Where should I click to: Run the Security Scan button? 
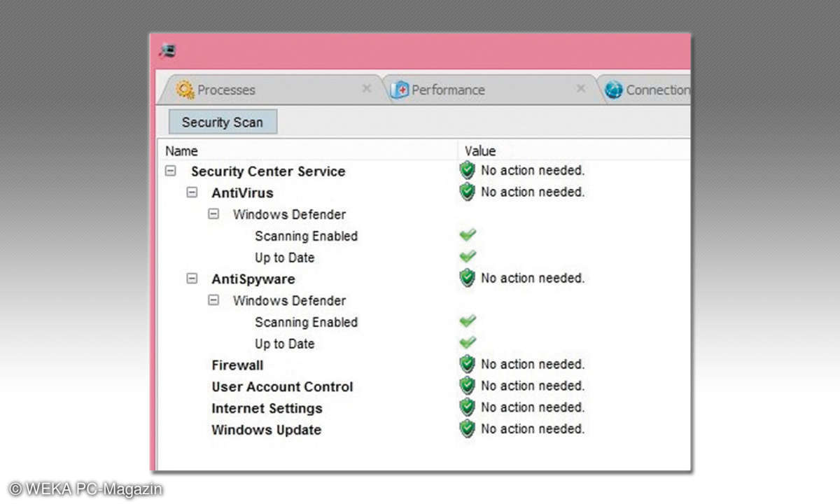click(x=223, y=122)
